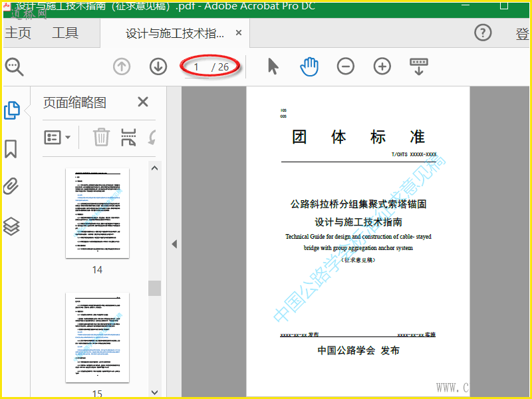The image size is (532, 399).
Task: Open the find text search tool
Action: tap(14, 67)
